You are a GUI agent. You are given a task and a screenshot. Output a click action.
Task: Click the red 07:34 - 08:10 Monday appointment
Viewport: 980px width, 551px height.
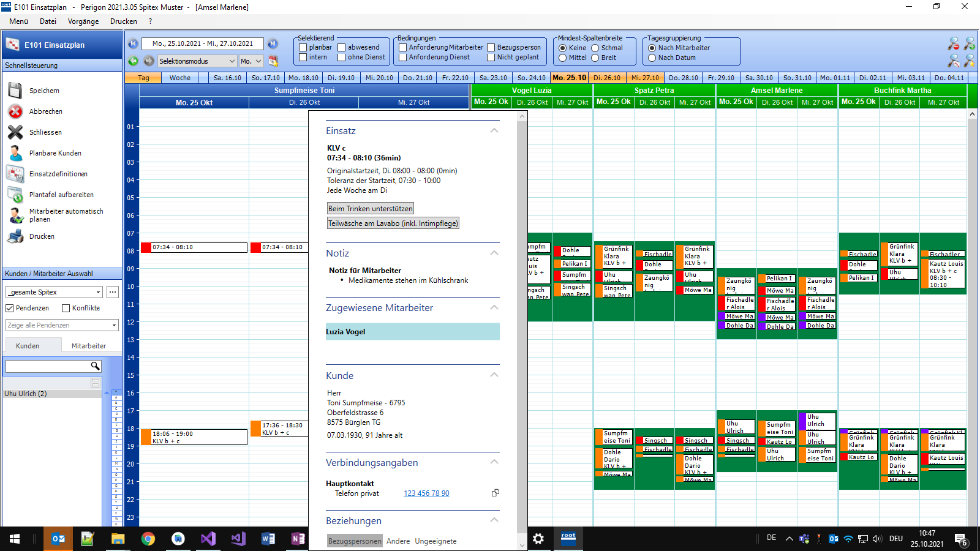(194, 247)
